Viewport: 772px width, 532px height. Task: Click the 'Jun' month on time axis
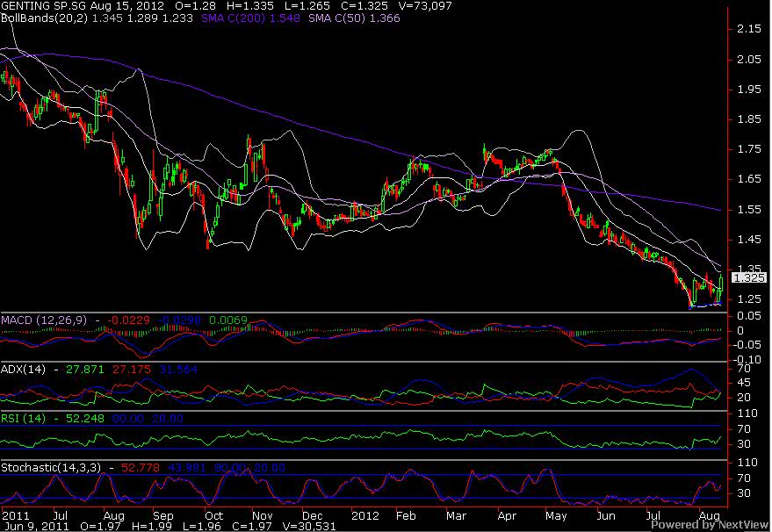[606, 516]
